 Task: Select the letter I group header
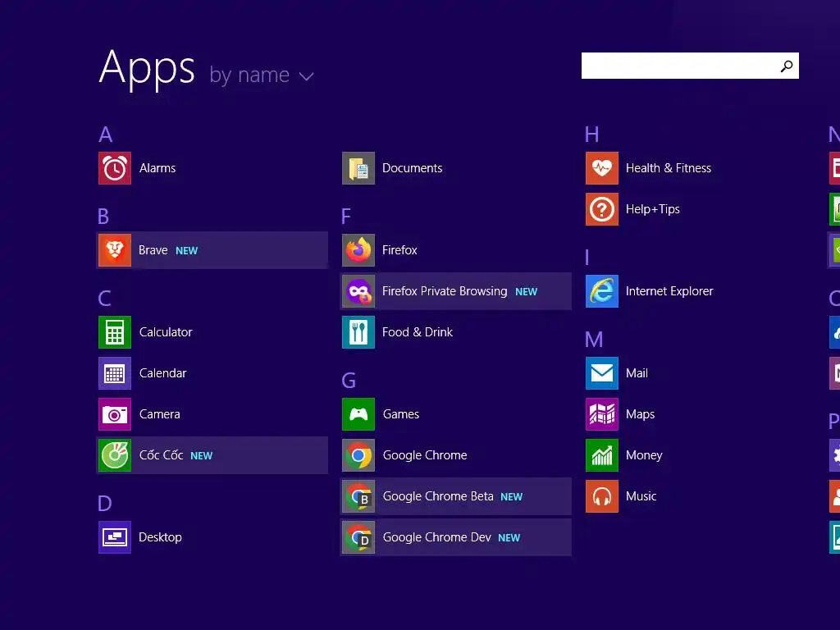587,258
